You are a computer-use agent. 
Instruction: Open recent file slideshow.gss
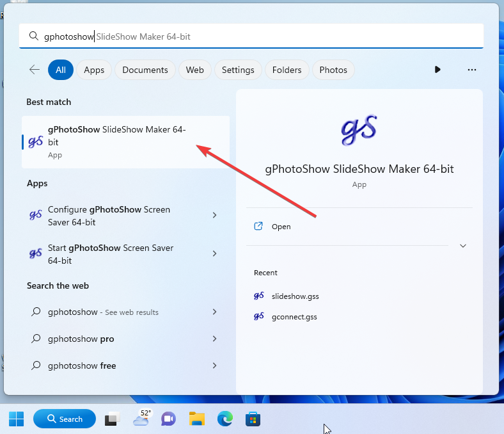click(295, 296)
